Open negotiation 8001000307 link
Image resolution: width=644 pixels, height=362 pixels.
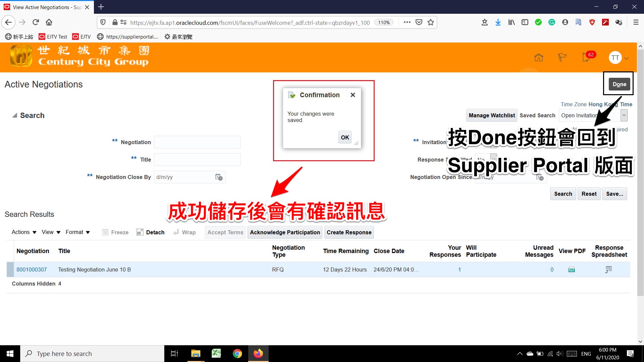[x=32, y=269]
